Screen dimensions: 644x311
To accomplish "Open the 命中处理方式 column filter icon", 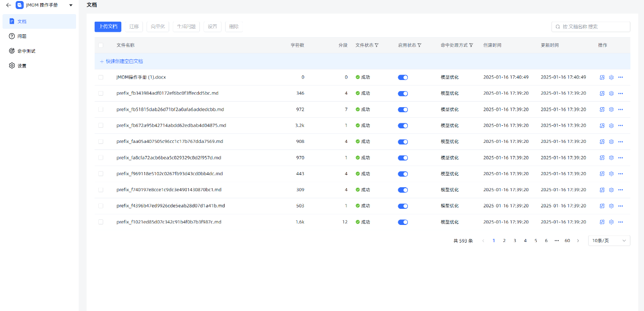I will (x=471, y=45).
